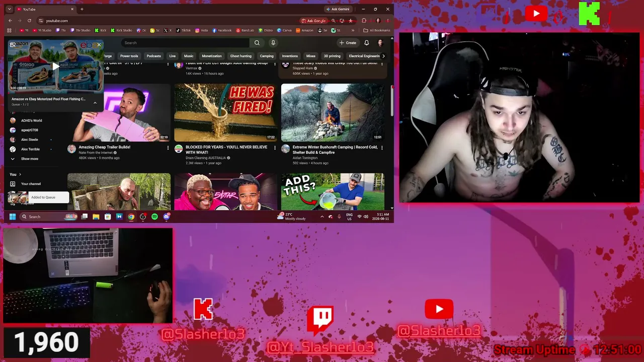
Task: Open YouTube notifications bell
Action: click(x=366, y=43)
